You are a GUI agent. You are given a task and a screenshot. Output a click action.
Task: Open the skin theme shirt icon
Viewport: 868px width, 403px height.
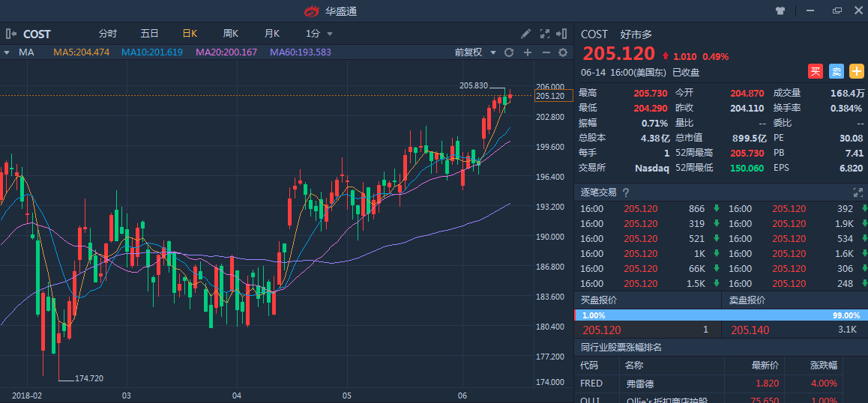pyautogui.click(x=780, y=11)
